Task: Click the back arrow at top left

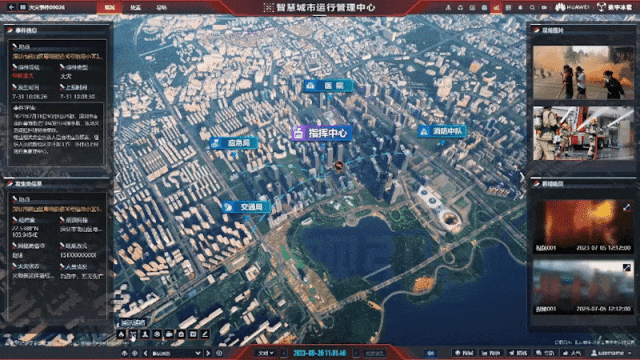Action: (11, 7)
